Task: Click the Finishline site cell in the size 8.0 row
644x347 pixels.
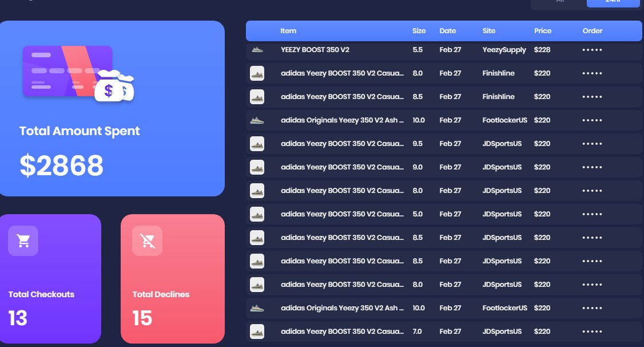Action: (498, 73)
